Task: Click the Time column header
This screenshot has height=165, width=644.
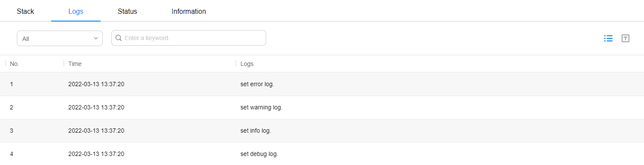Action: [75, 64]
